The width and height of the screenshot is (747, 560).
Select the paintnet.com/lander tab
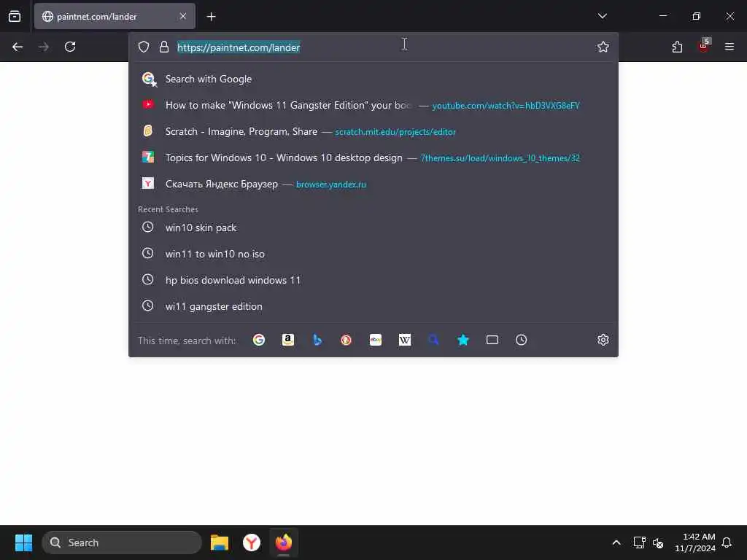[115, 16]
